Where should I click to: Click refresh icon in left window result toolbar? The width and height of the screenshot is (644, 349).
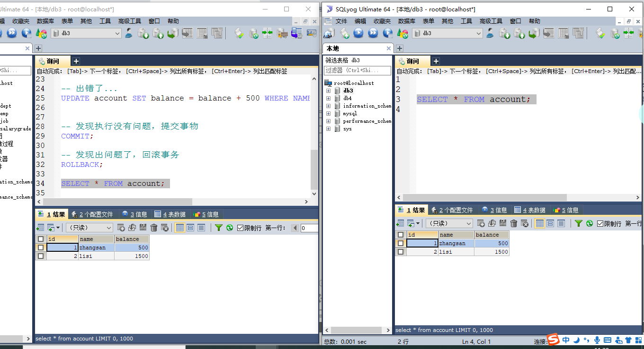(229, 228)
